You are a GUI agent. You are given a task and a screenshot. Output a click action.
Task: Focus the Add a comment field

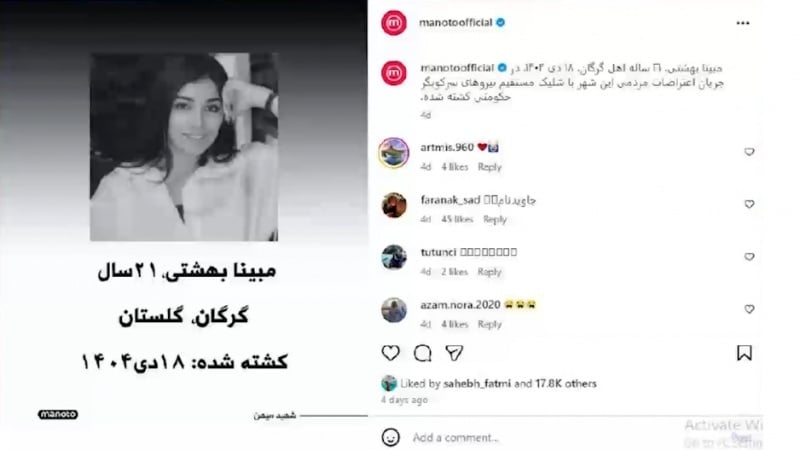coord(546,437)
